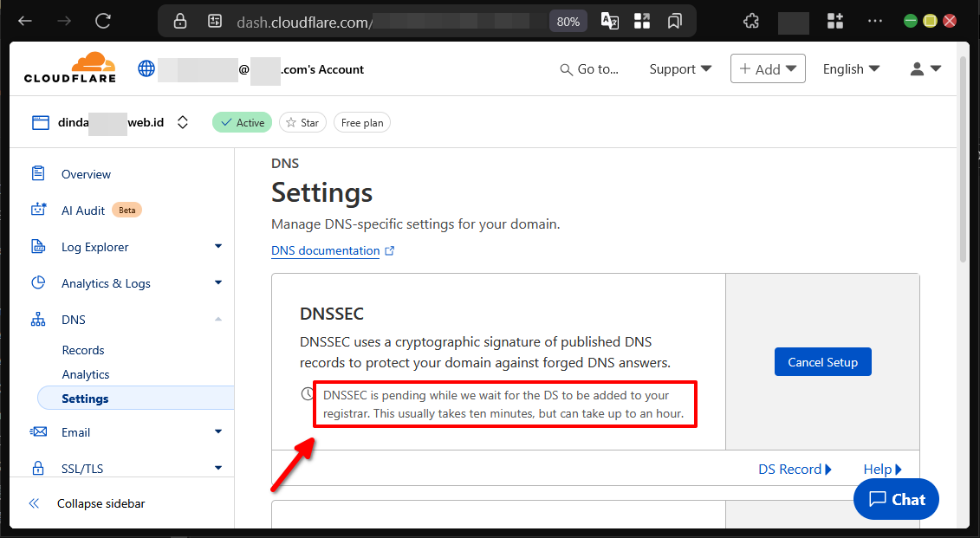Click the Free plan badge
980x538 pixels.
(362, 122)
